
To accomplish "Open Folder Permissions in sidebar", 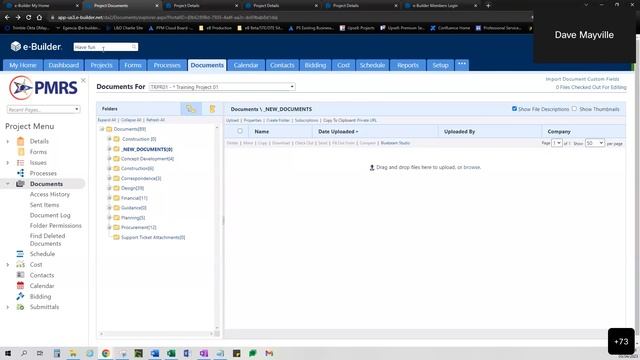I will (x=56, y=225).
